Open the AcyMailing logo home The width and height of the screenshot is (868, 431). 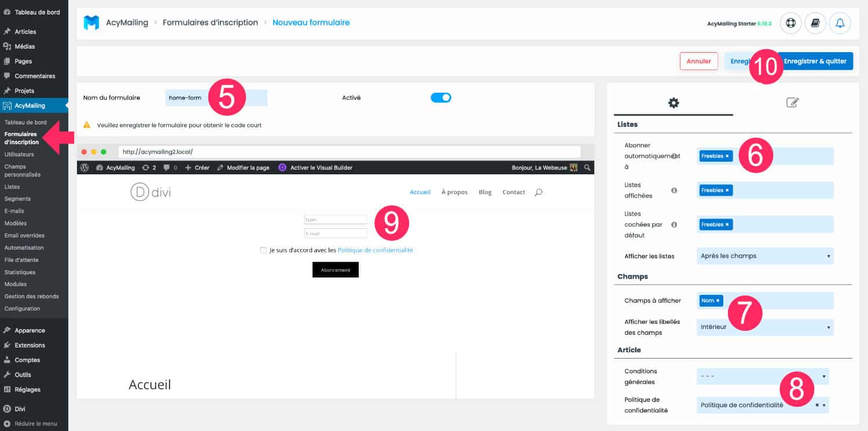[91, 23]
